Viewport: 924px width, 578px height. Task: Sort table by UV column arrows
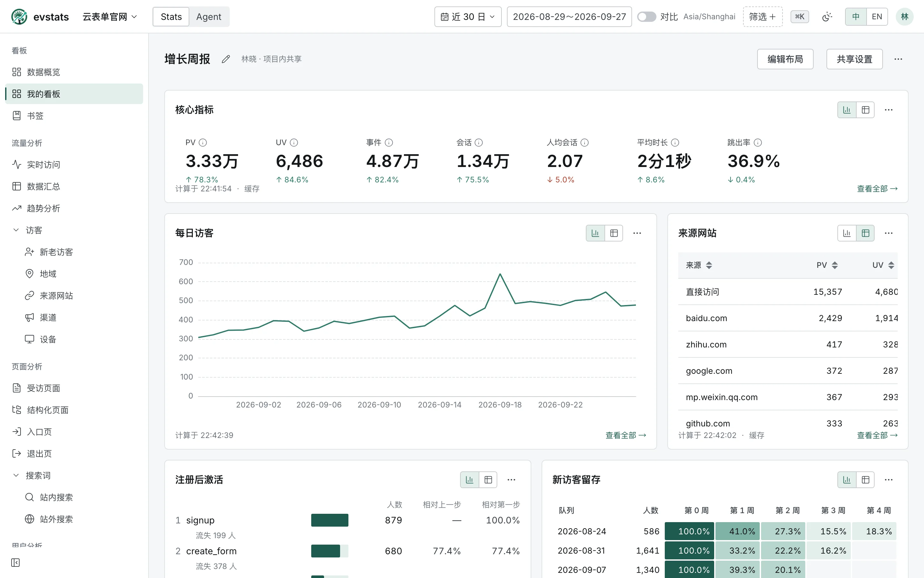tap(891, 265)
